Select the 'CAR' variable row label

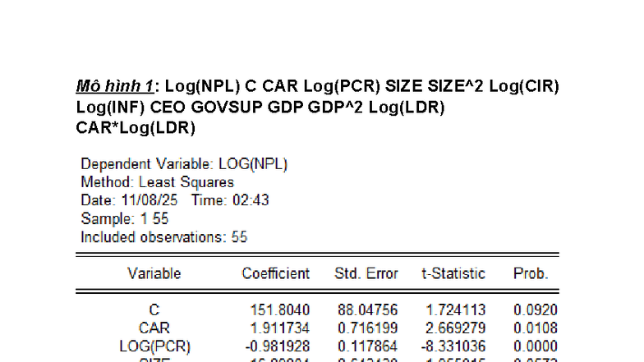(154, 328)
